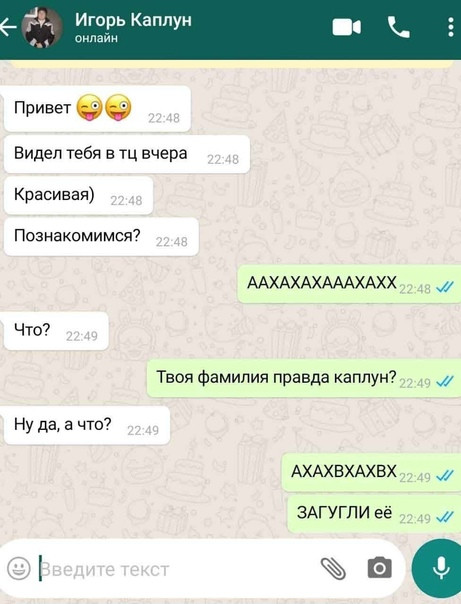The image size is (461, 604).
Task: Tap the microphone voice message button
Action: (438, 569)
